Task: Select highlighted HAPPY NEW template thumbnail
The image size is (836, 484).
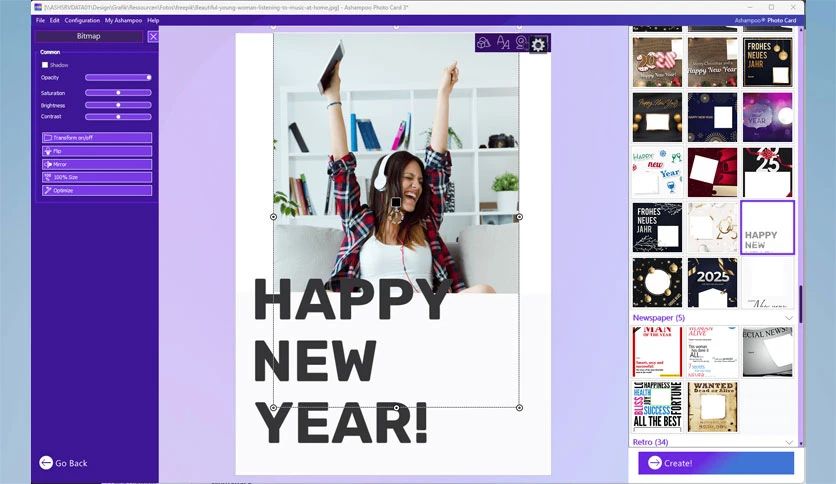Action: pos(767,228)
